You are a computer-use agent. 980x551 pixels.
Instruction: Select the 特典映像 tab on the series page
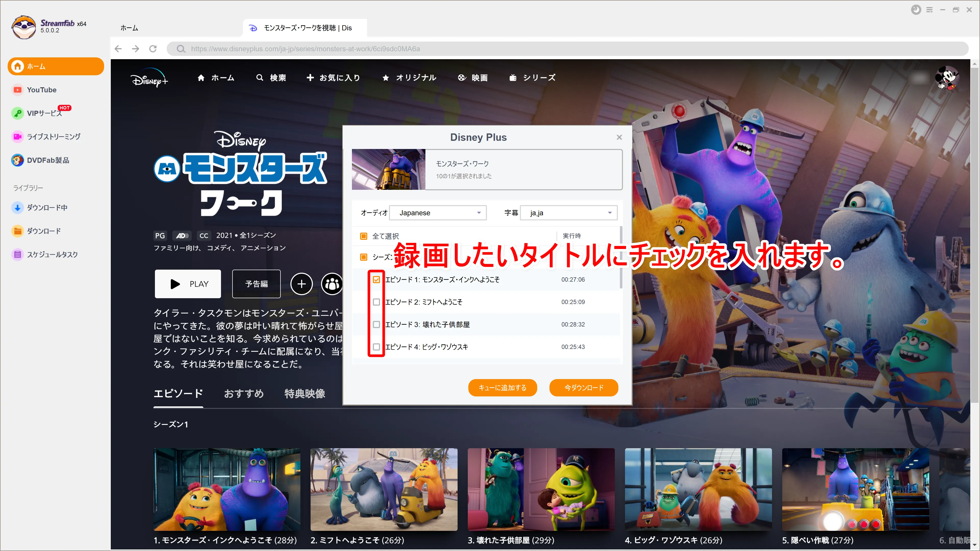(x=305, y=394)
